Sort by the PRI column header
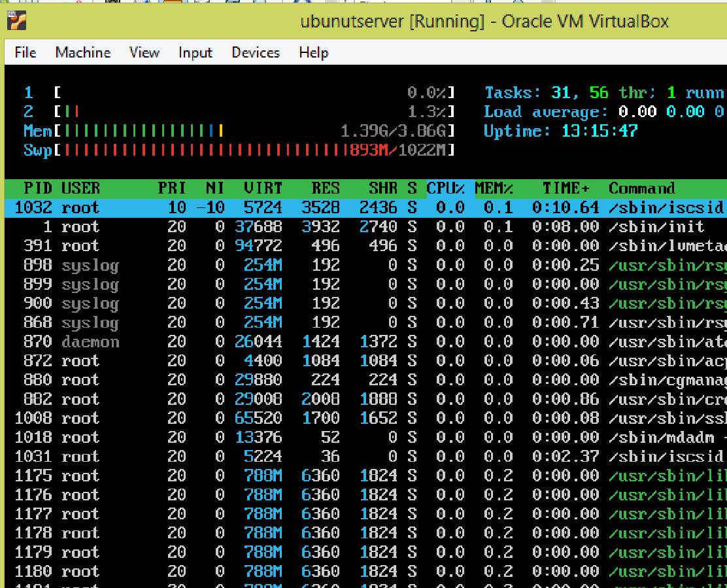The width and height of the screenshot is (727, 588). tap(171, 188)
